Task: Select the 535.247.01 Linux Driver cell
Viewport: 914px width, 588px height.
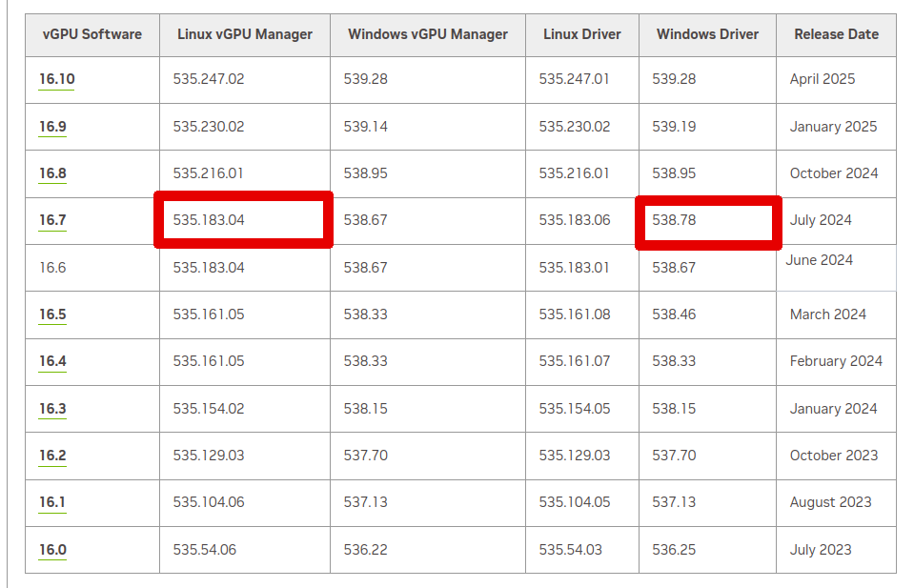Action: coord(574,79)
